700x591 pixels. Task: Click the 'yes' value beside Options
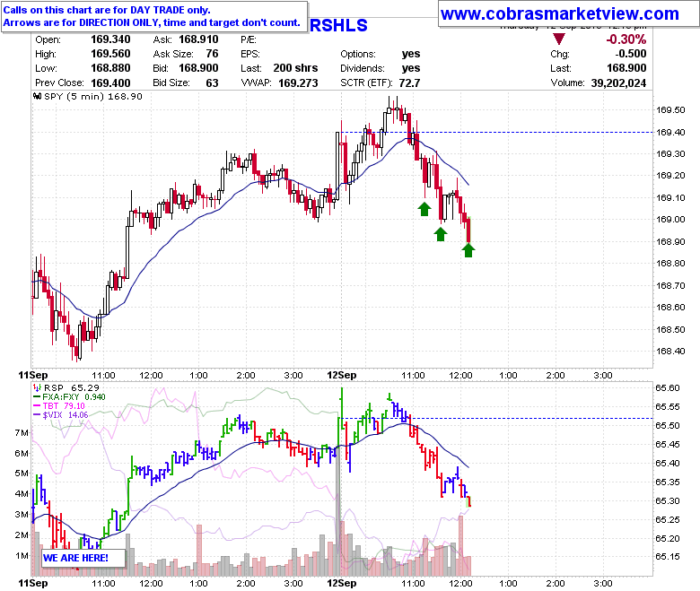tap(411, 54)
